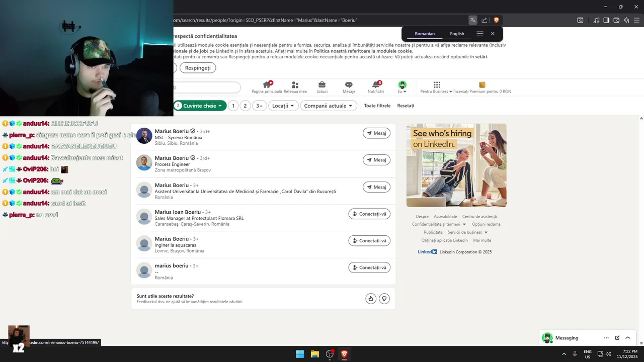This screenshot has width=644, height=362.
Task: Click thumbs up feedback icon
Action: 371,299
